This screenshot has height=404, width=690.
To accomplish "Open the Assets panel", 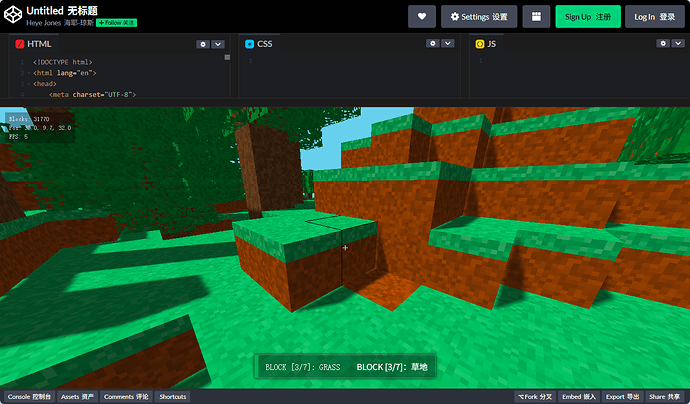I will [77, 397].
